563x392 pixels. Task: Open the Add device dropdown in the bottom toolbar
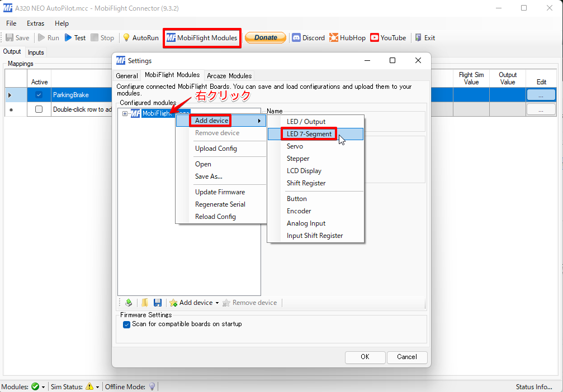coord(194,303)
